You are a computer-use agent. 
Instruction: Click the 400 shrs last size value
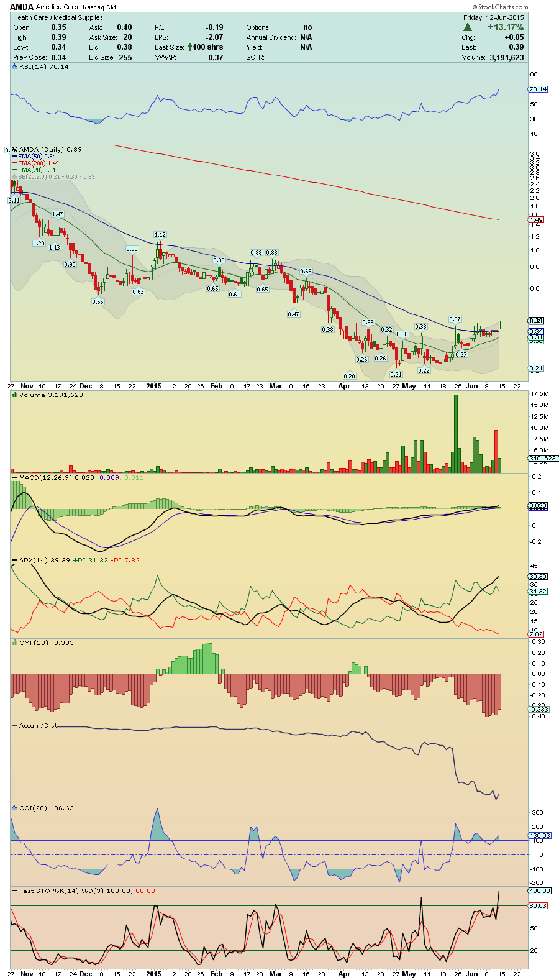[207, 47]
